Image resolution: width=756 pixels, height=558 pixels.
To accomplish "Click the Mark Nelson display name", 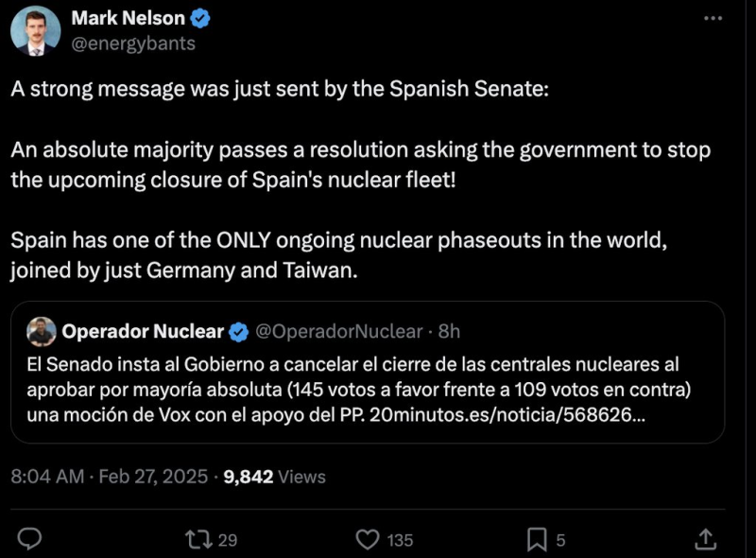I will (x=130, y=18).
